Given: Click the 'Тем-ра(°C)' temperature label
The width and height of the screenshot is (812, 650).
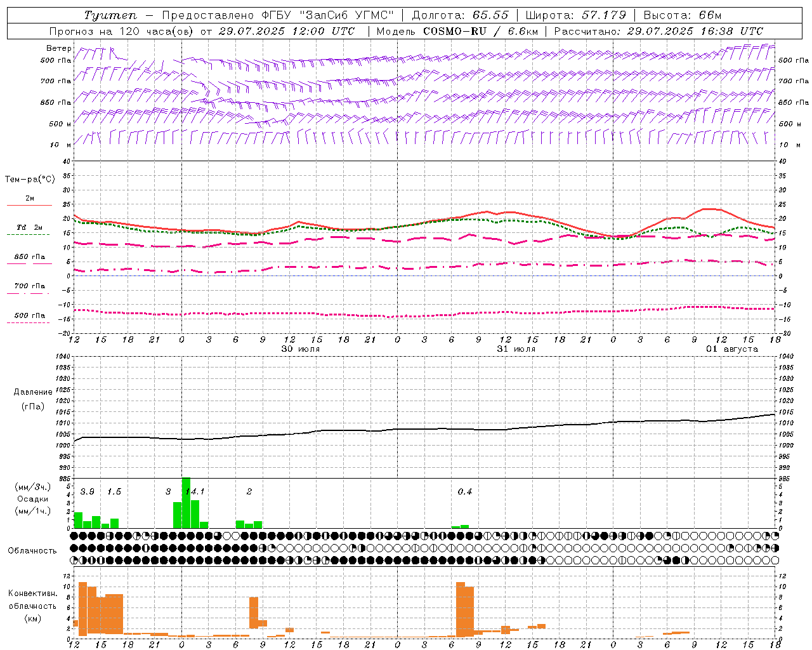Looking at the screenshot, I should coord(30,180).
